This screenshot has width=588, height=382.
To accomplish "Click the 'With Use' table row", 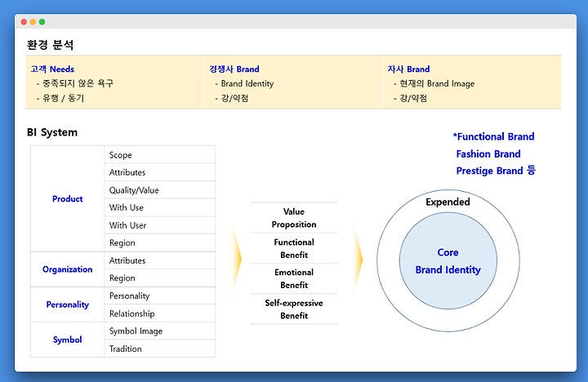I will pos(160,207).
